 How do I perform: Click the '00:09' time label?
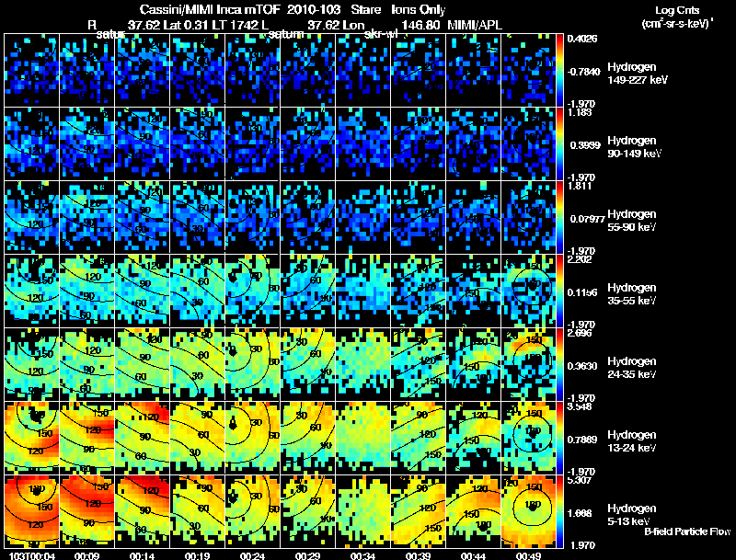click(x=86, y=555)
